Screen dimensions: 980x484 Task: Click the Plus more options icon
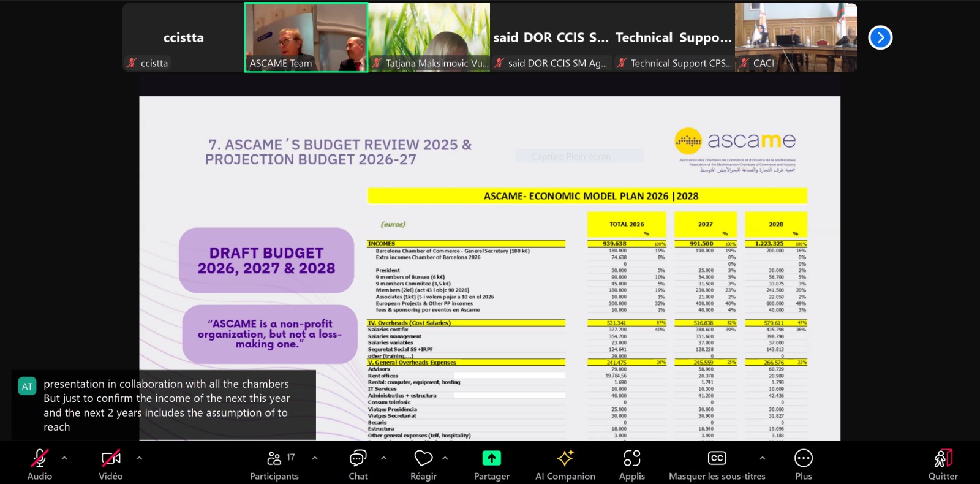[803, 465]
